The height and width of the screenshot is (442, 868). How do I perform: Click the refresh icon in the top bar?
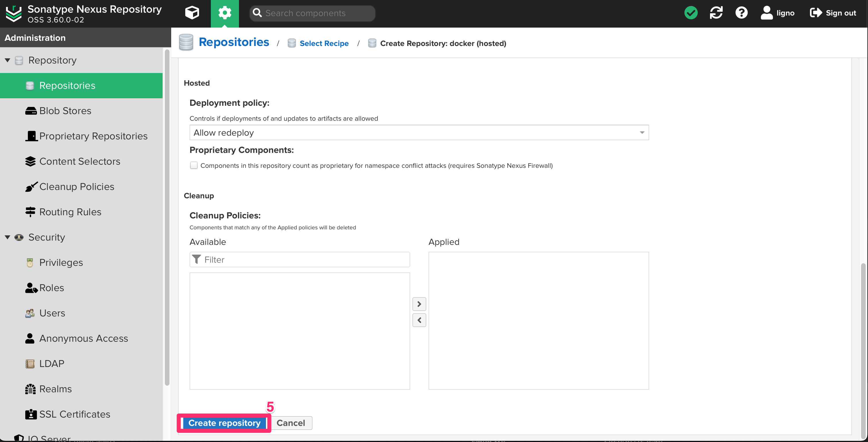coord(716,13)
